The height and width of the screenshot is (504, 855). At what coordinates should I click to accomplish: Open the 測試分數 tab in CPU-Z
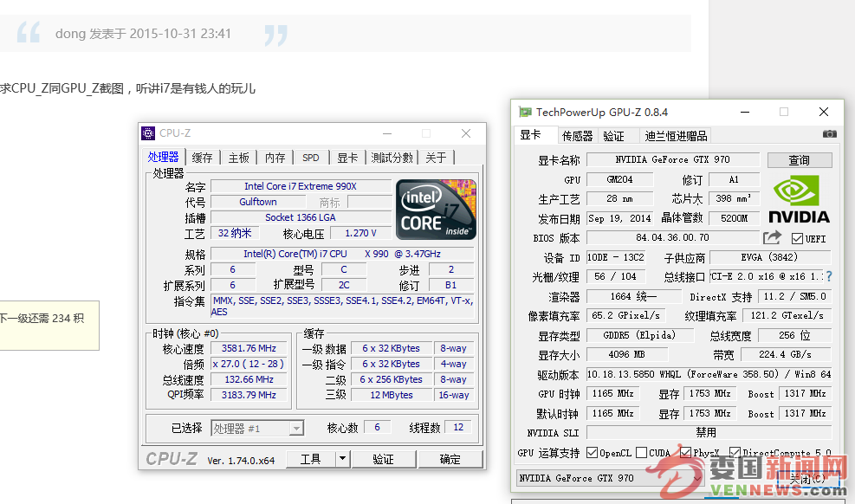click(x=392, y=158)
